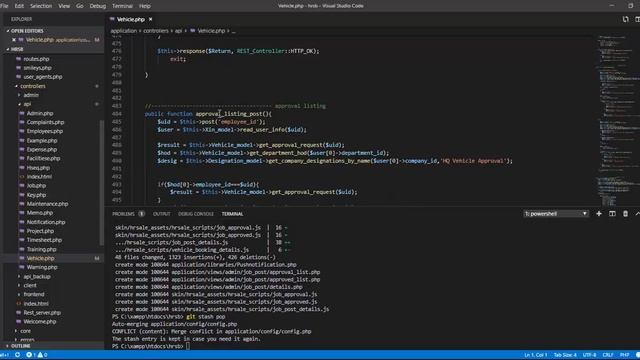The image size is (640, 360).
Task: Click the open changes icon in editor toolbar
Action: pos(625,19)
